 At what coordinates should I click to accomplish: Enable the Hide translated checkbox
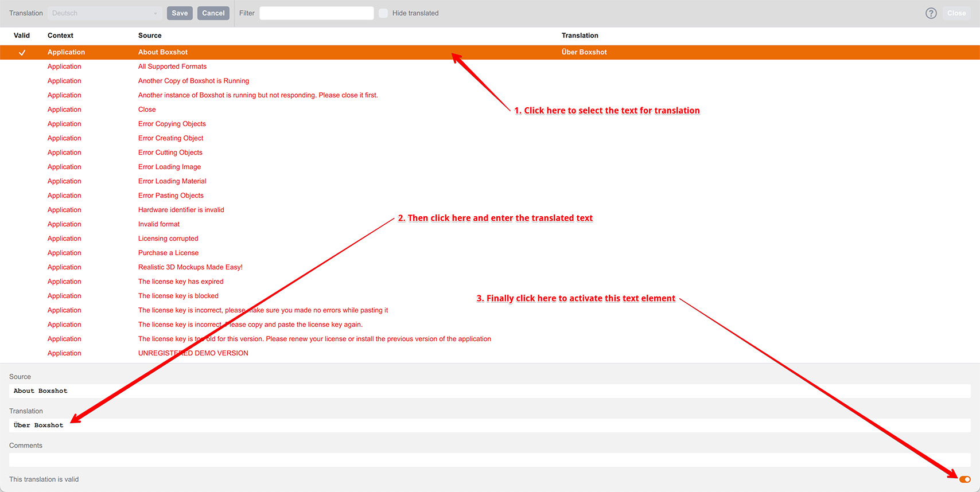pos(383,13)
